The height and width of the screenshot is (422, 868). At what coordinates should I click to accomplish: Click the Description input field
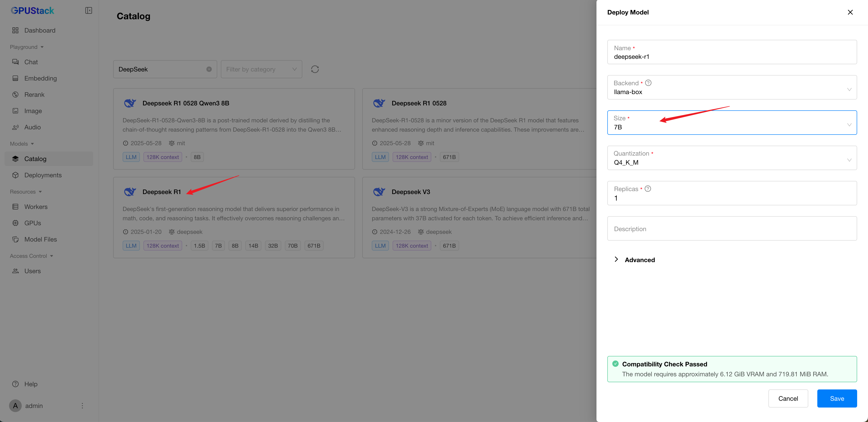[x=732, y=229]
